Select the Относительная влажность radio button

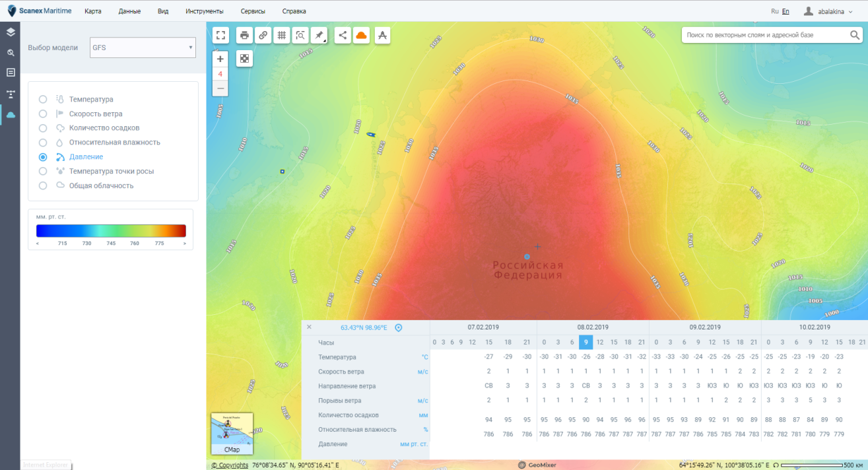(43, 143)
